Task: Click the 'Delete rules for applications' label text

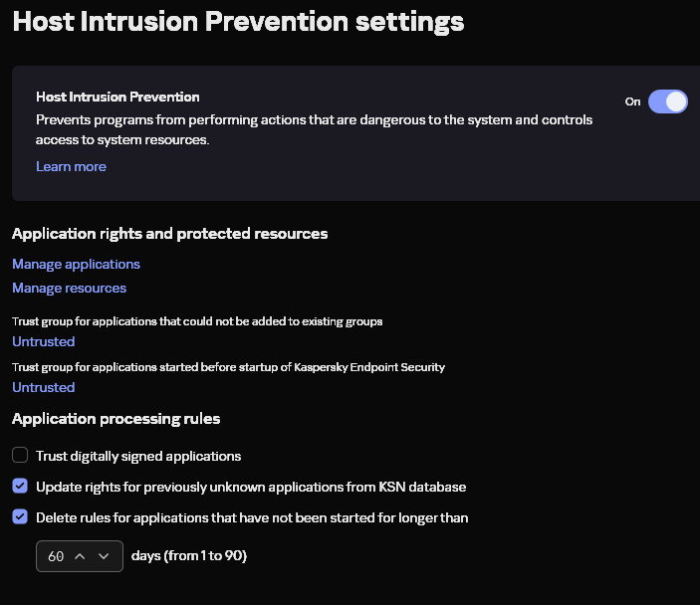Action: tap(252, 517)
